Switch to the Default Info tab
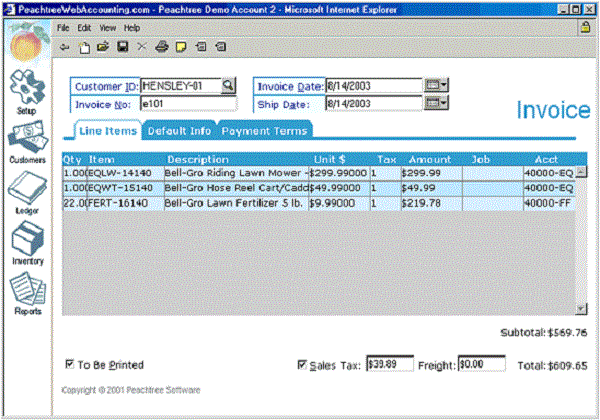The height and width of the screenshot is (420, 600). pos(179,131)
